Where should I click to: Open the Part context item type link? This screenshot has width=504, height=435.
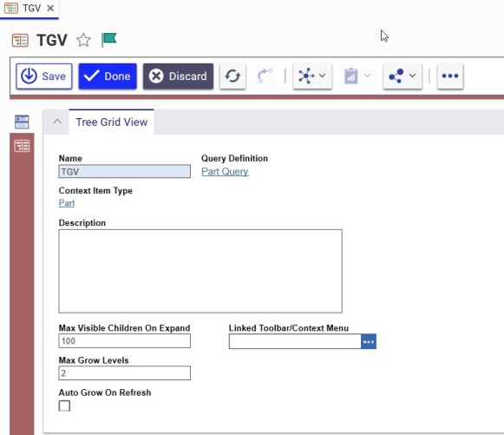click(67, 203)
